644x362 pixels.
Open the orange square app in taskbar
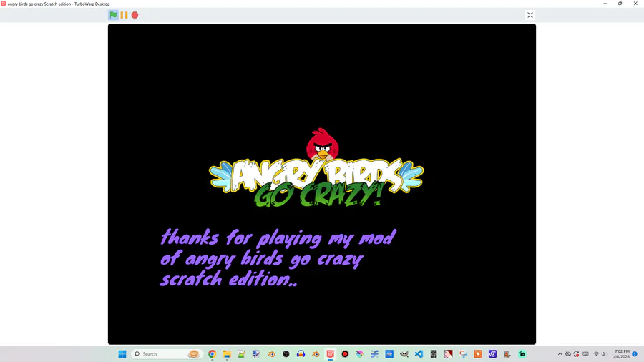point(478,354)
